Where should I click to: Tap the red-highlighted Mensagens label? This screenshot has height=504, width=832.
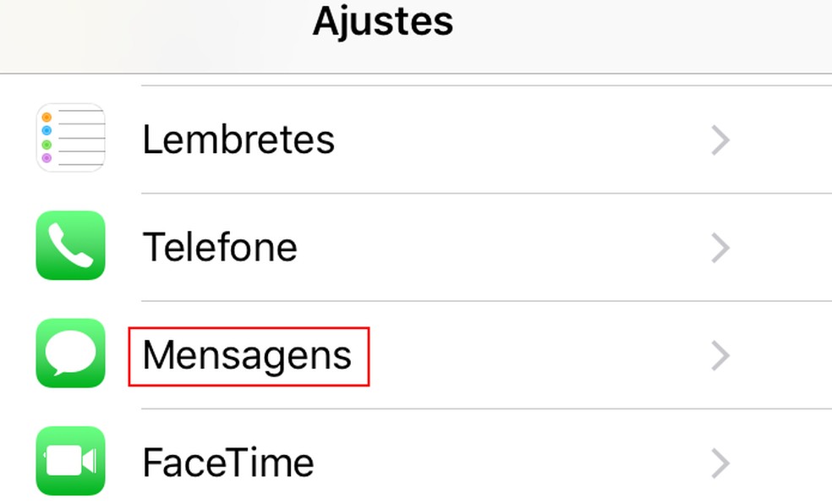(247, 355)
